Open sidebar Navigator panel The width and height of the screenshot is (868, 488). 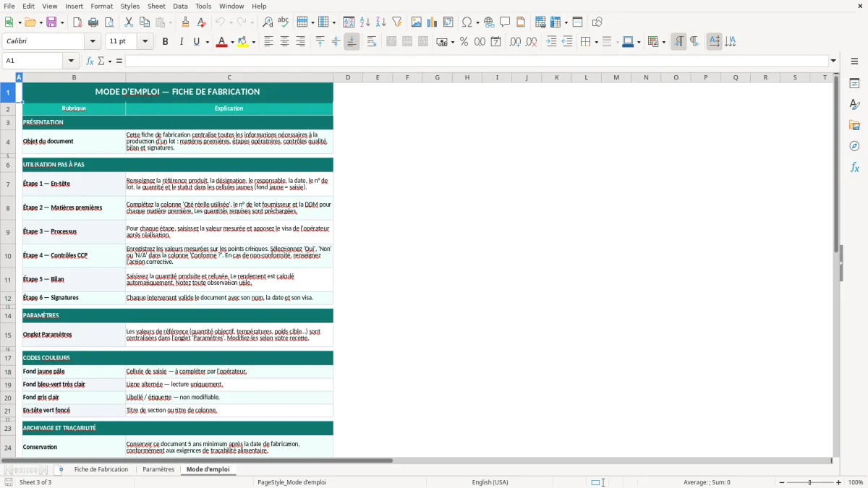tap(854, 147)
